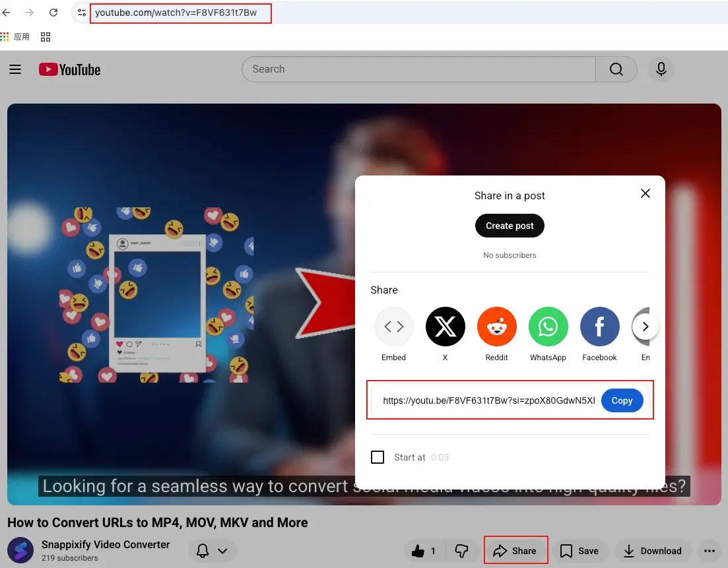The image size is (728, 568).
Task: Enable the 'Start at' checkbox
Action: pyautogui.click(x=378, y=457)
